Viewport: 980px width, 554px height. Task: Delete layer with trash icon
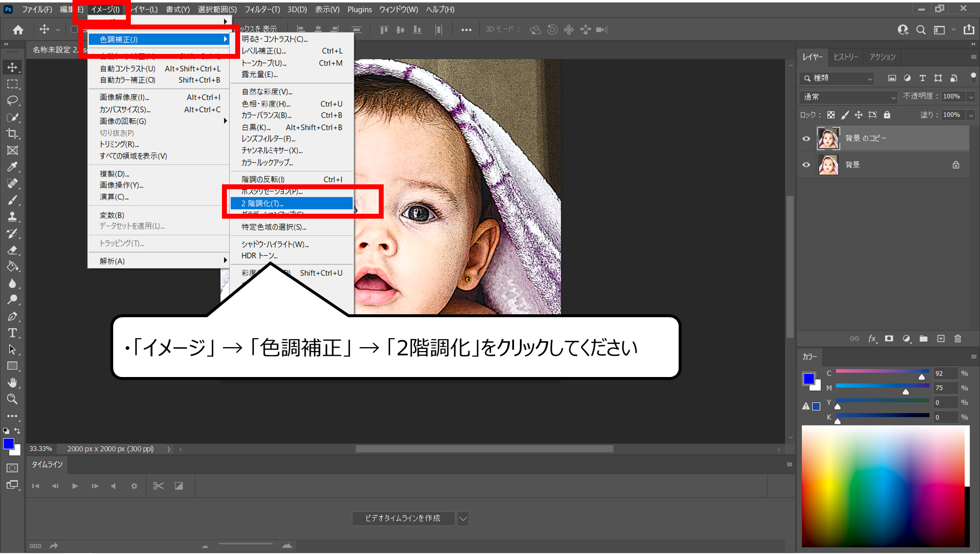coord(958,338)
